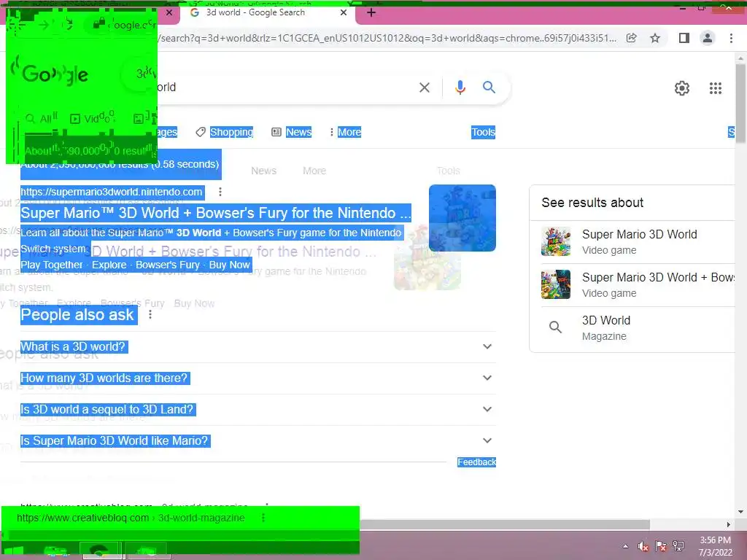Open the Action Center flag tray icon
Viewport: 747px width, 560px height.
[661, 546]
